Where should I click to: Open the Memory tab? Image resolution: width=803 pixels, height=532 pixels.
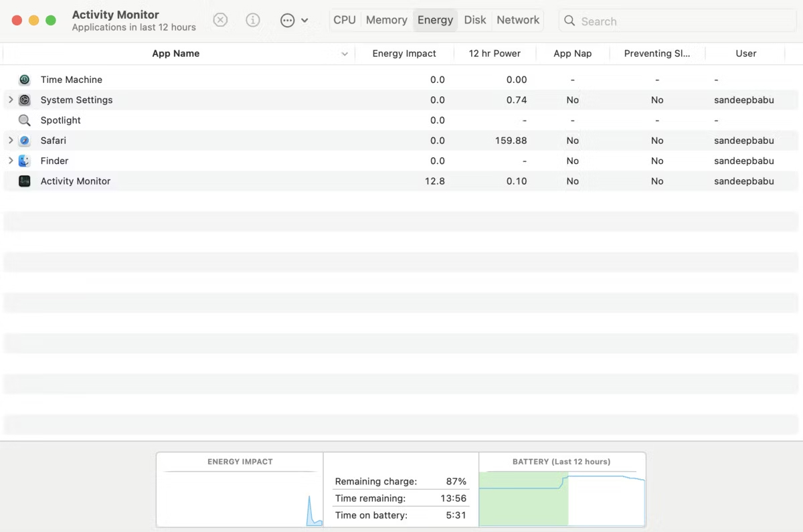click(x=386, y=19)
